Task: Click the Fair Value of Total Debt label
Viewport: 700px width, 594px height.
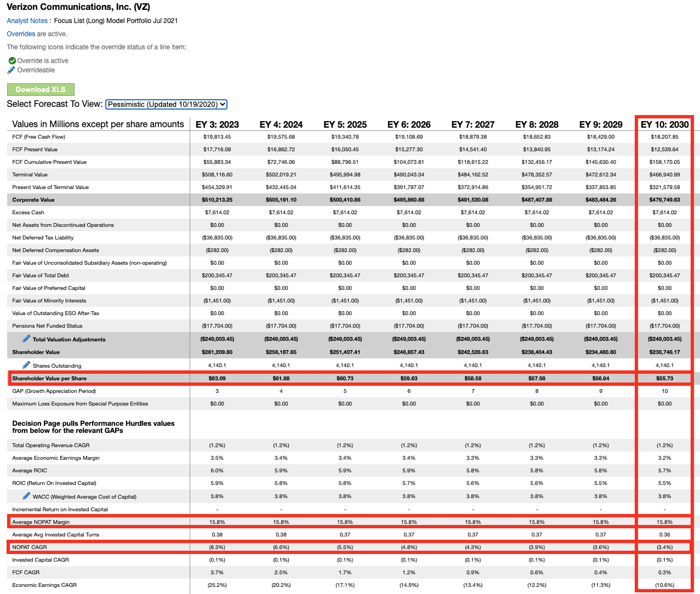Action: coord(41,276)
